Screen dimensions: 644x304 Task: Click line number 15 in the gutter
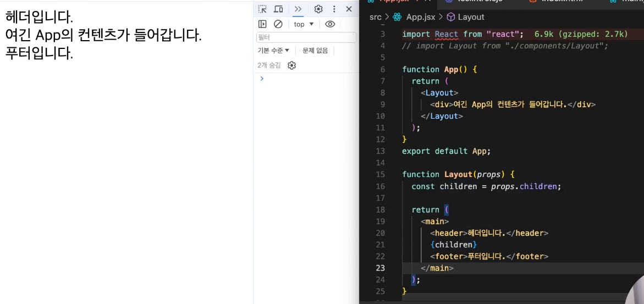point(381,175)
